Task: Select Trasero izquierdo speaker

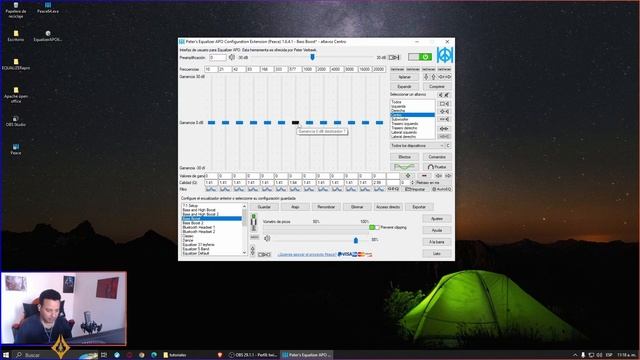Action: point(412,124)
